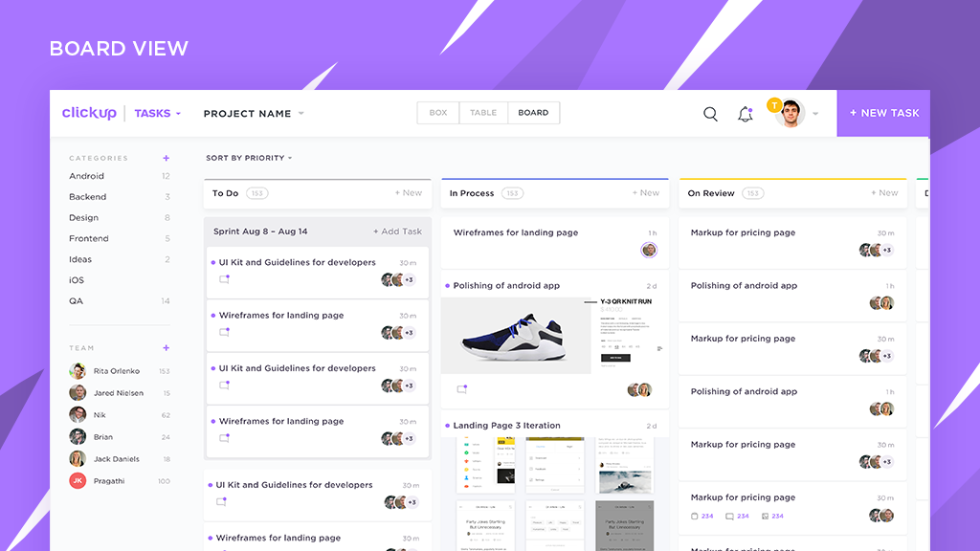Click the checklist 234 icon on Markup card

click(695, 516)
